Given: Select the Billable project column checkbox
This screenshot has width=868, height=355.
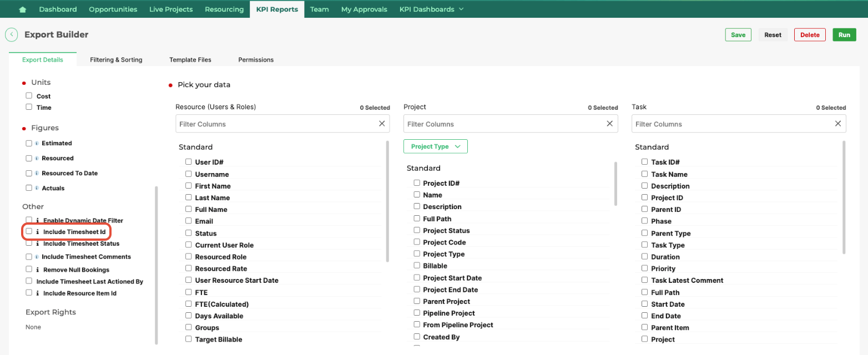Looking at the screenshot, I should point(417,266).
